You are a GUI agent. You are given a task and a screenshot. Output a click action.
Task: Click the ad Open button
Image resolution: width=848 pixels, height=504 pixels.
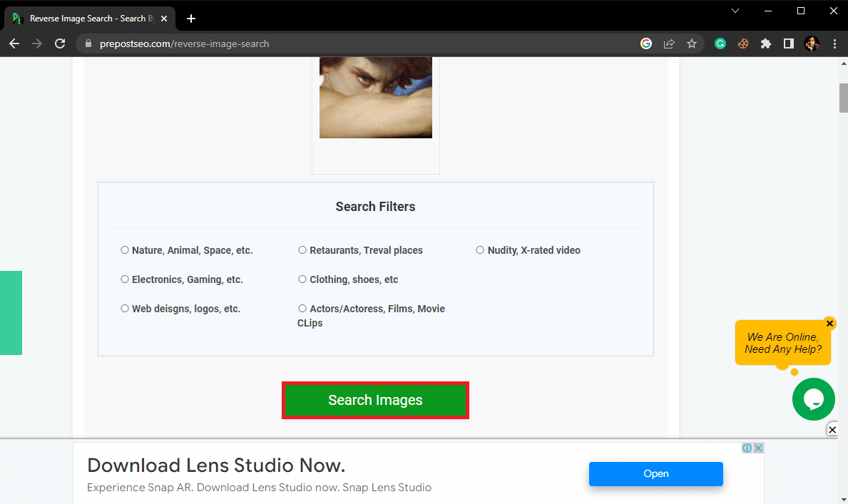656,474
